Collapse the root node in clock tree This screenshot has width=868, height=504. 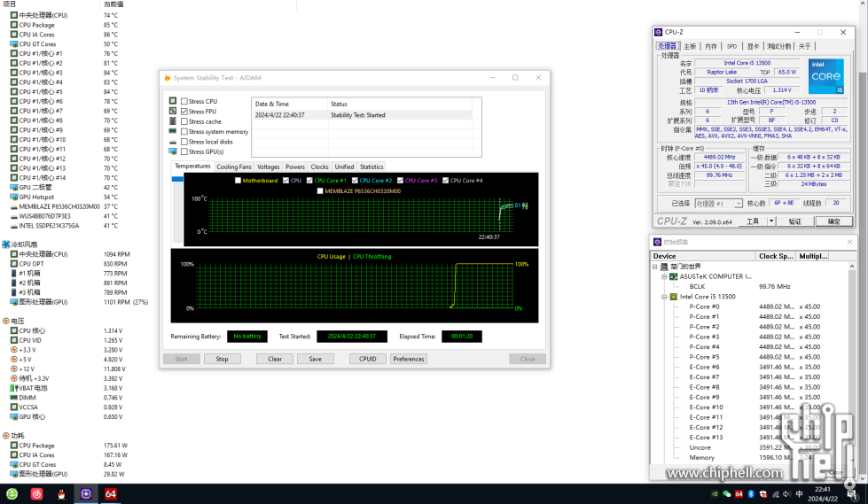click(654, 267)
